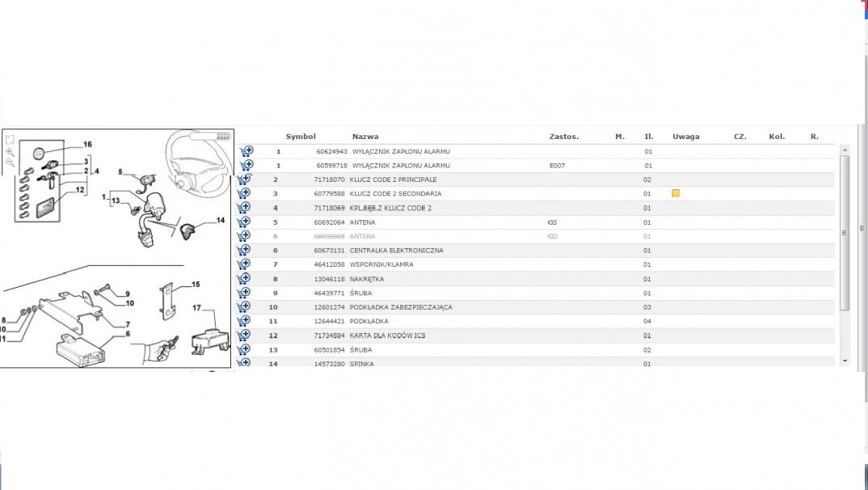The width and height of the screenshot is (868, 490).
Task: Click callout number 6 in the diagram
Action: (128, 334)
